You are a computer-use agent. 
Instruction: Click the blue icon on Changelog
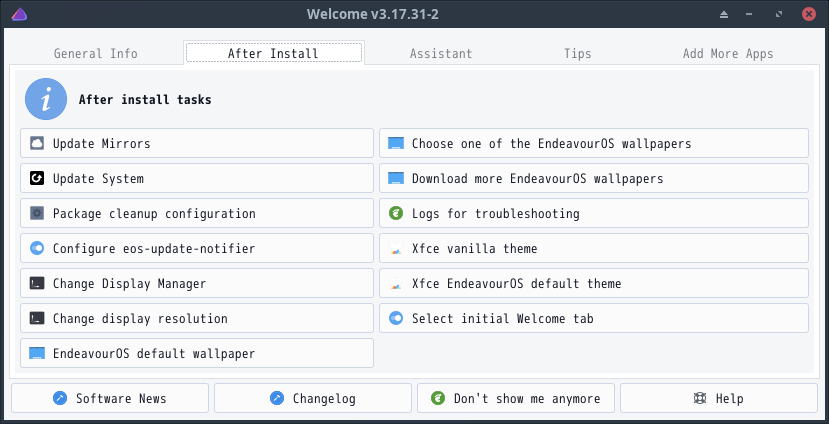(x=277, y=398)
